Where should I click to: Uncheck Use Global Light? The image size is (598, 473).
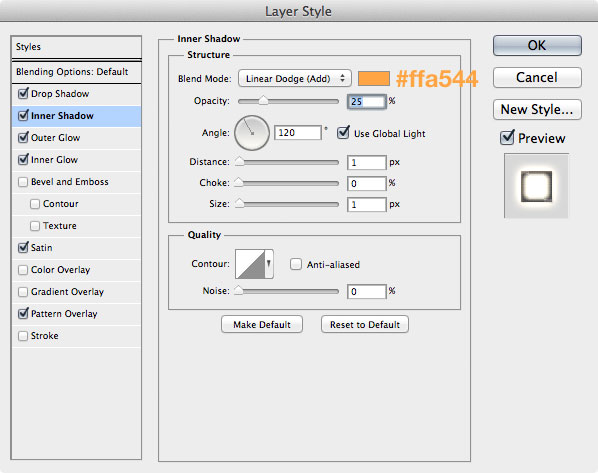[x=343, y=133]
